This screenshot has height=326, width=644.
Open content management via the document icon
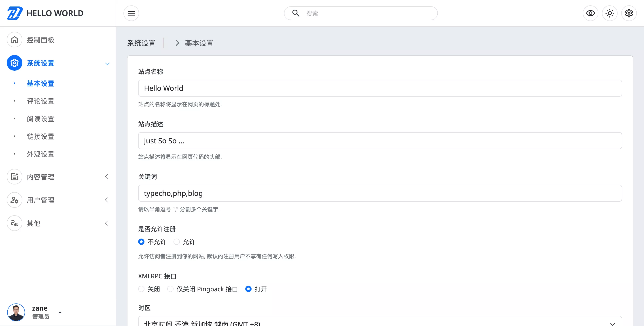14,177
